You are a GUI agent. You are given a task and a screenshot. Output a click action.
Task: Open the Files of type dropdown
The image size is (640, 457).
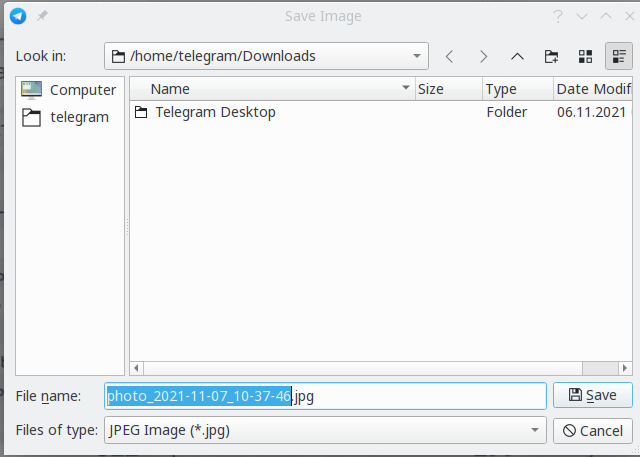click(x=325, y=430)
